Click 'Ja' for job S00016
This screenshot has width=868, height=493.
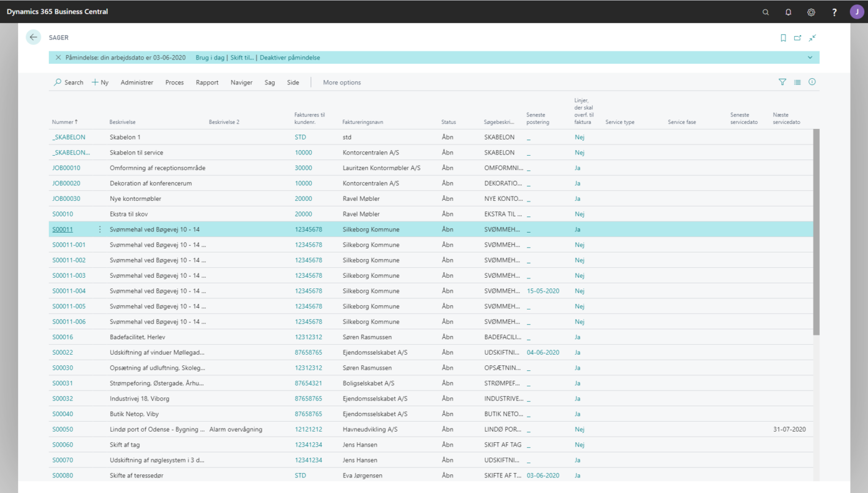coord(577,337)
